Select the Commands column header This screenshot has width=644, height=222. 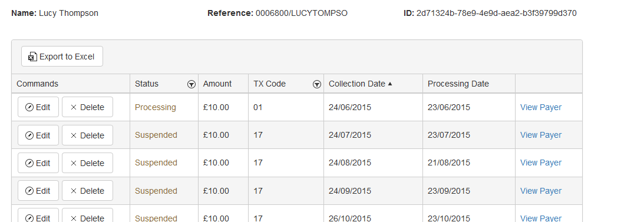(37, 84)
